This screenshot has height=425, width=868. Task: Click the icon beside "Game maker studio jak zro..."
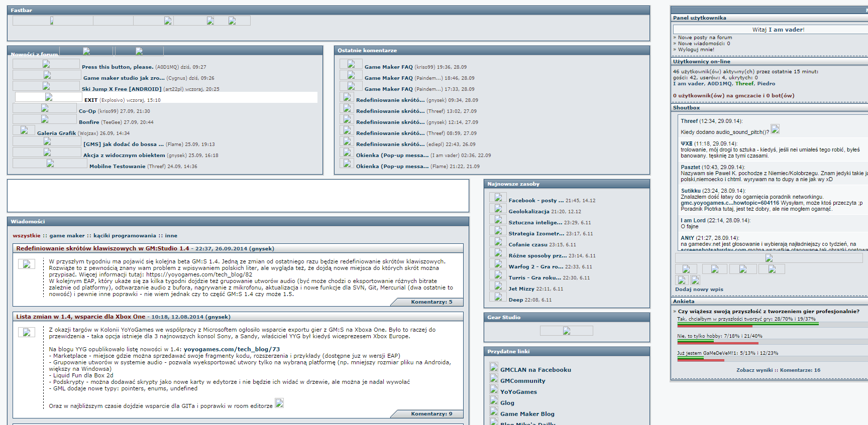(x=47, y=75)
